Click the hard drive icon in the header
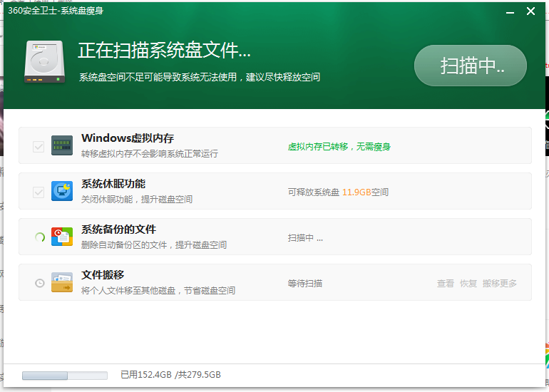Image resolution: width=549 pixels, height=392 pixels. tap(44, 62)
